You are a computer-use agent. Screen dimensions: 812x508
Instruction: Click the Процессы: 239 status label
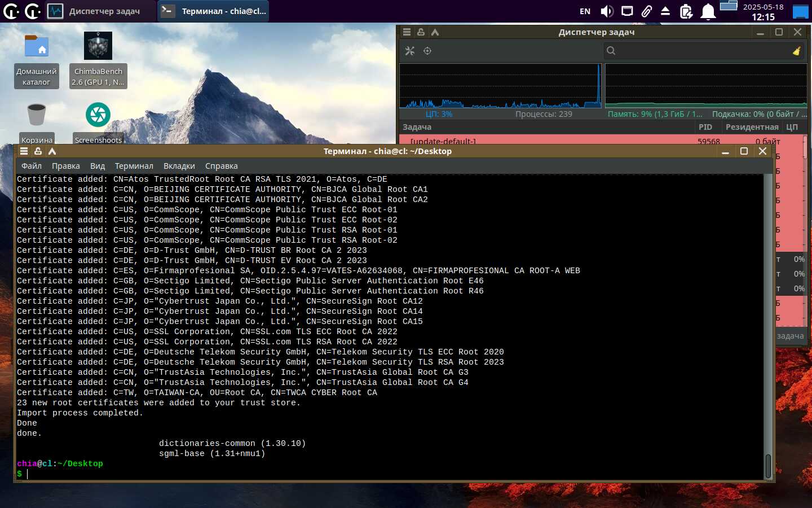544,114
